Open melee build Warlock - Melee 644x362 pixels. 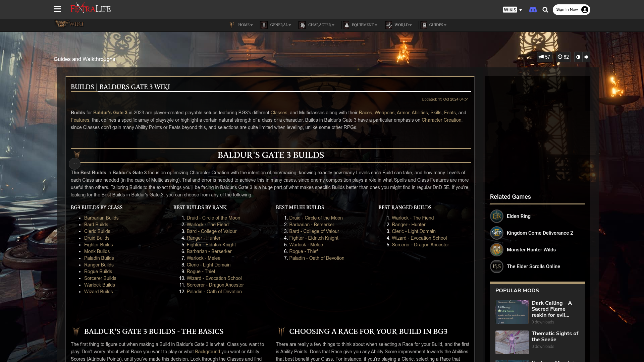tap(306, 245)
